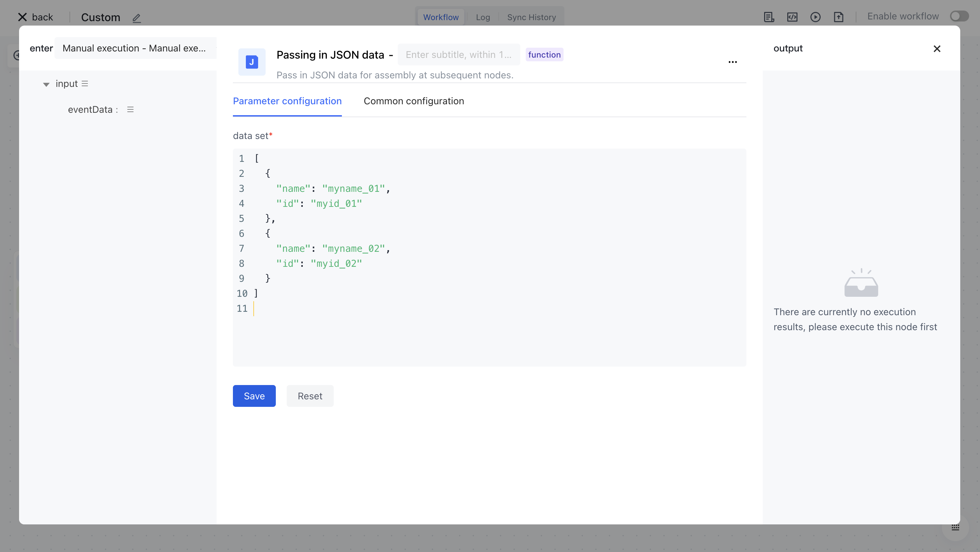Click the list icon beside eventData

(x=130, y=110)
